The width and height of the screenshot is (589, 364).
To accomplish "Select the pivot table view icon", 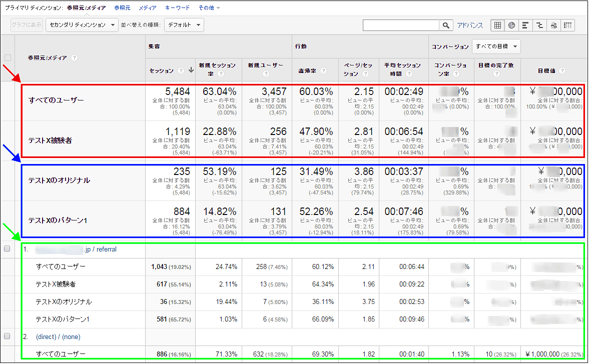I will pos(567,25).
